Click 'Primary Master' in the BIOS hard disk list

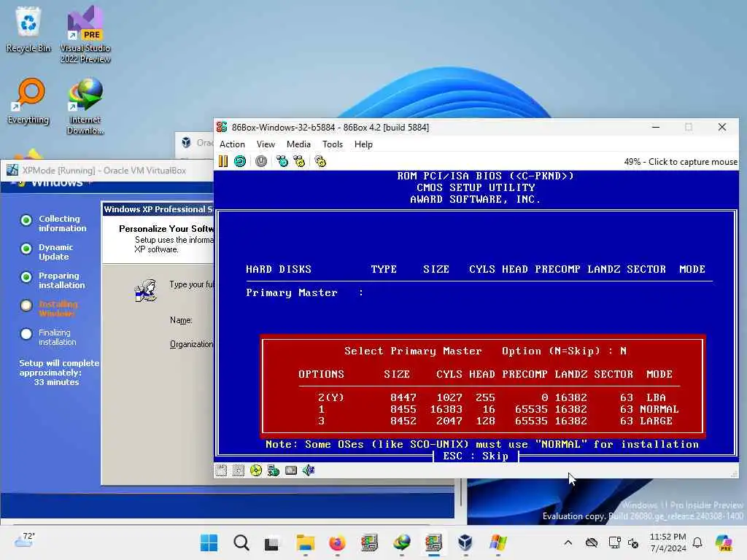click(292, 293)
